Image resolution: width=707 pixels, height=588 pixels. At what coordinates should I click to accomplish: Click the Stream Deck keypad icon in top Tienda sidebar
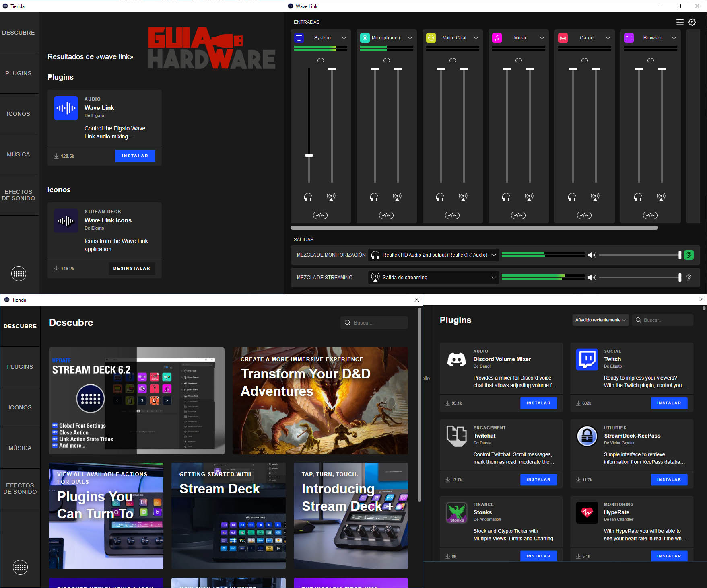coord(19,274)
